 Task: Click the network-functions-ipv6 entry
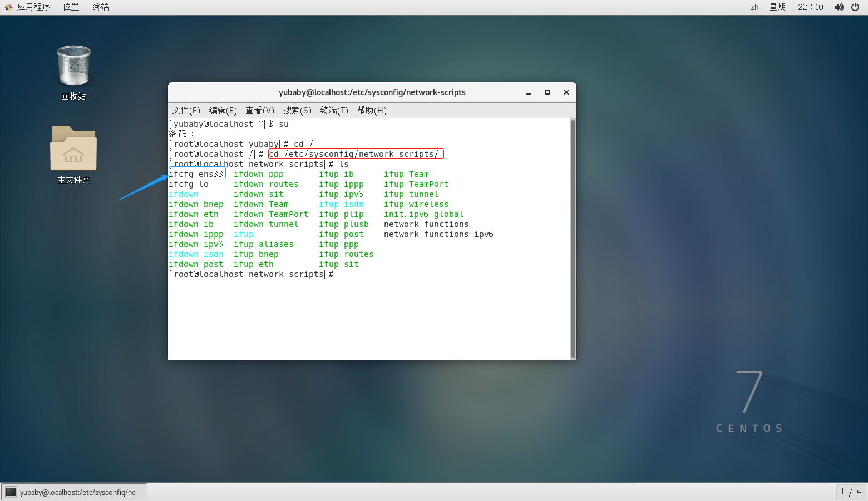coord(438,234)
